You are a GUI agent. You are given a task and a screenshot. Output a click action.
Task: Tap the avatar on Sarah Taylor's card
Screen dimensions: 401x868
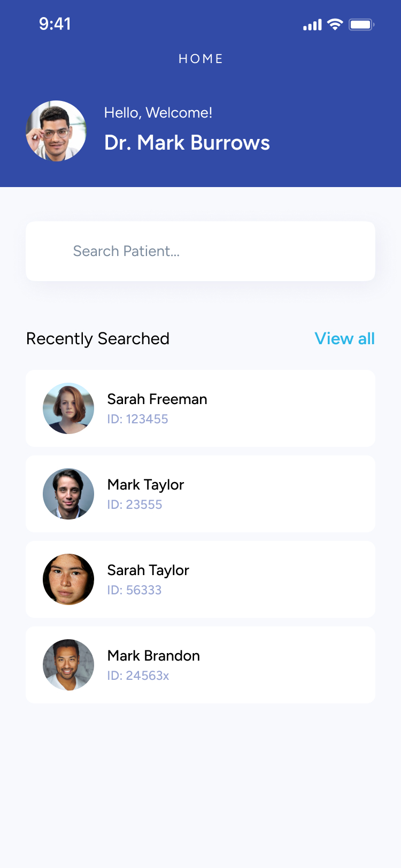68,579
